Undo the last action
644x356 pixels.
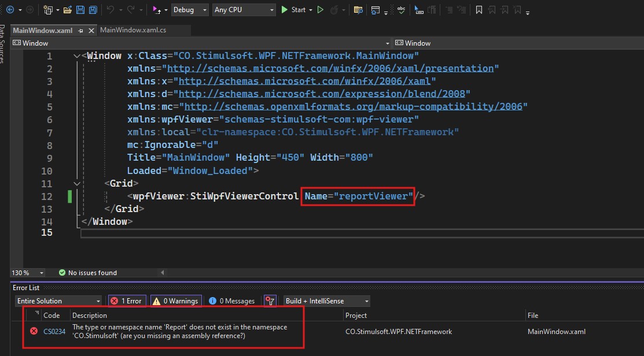pos(110,9)
